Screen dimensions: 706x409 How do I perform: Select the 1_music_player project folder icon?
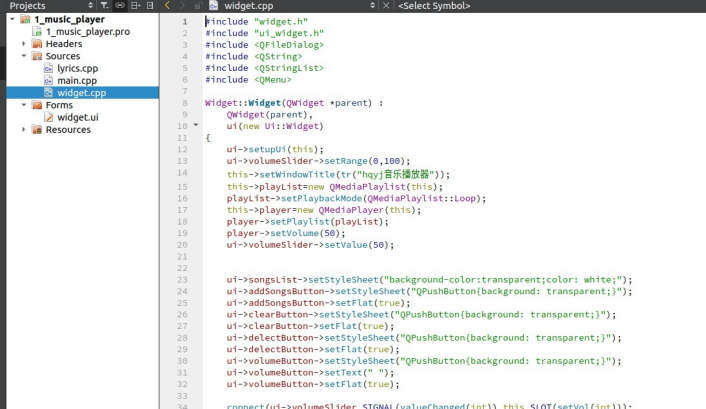[x=25, y=19]
